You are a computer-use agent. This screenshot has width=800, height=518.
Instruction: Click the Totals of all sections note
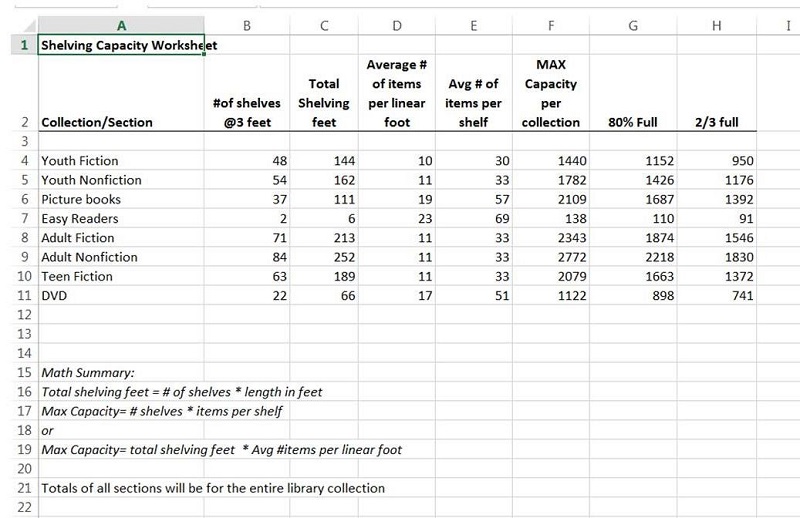213,488
